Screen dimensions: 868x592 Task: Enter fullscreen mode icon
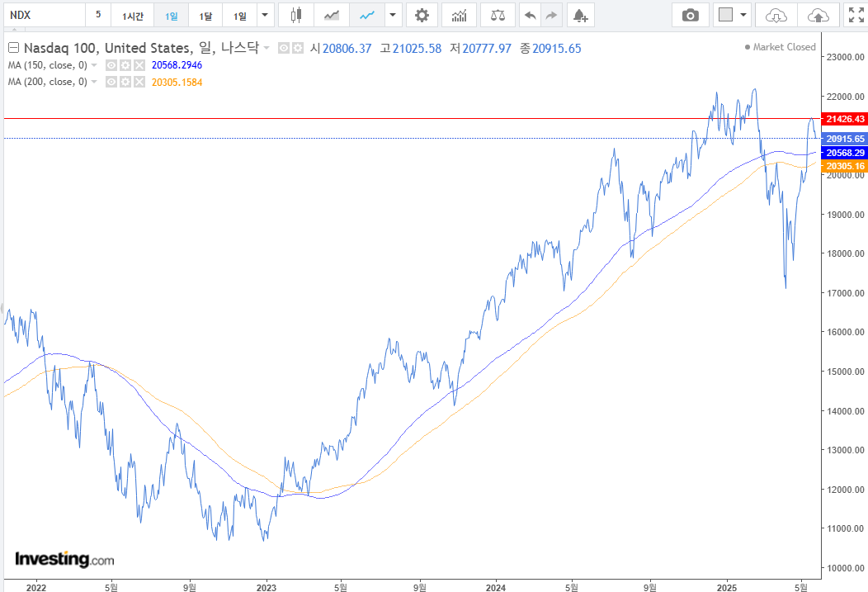point(856,16)
